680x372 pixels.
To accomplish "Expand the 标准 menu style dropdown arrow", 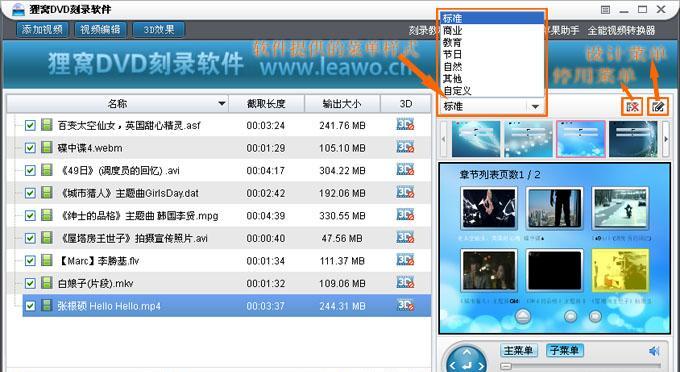I will pos(535,106).
